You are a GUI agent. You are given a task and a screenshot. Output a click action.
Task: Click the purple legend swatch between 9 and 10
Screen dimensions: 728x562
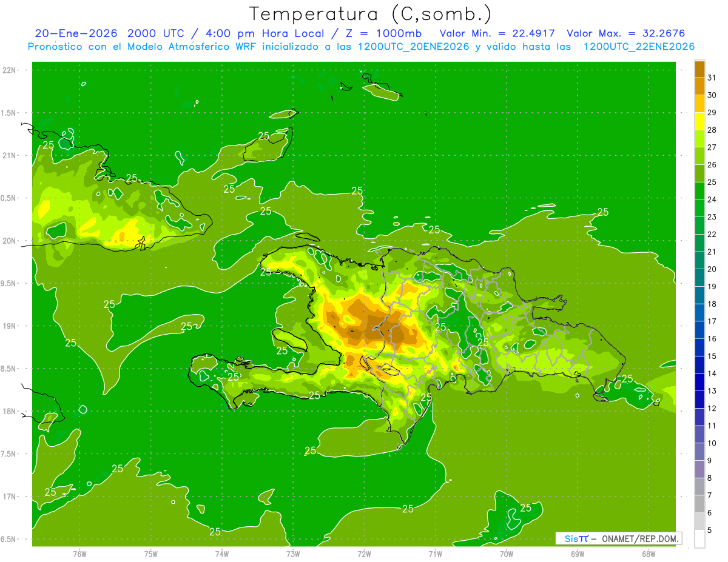(699, 452)
